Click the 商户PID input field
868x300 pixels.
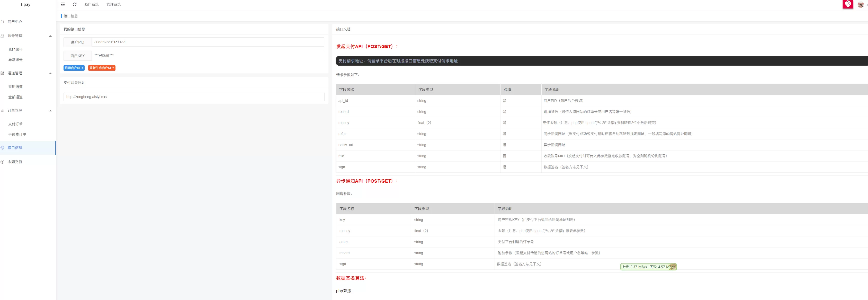click(207, 42)
